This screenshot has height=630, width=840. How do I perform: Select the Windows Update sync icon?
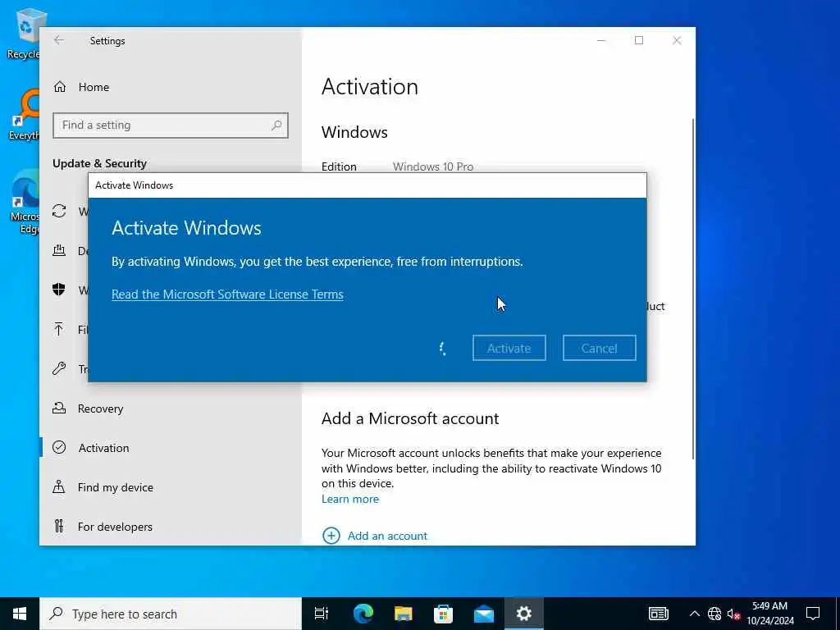pos(59,211)
